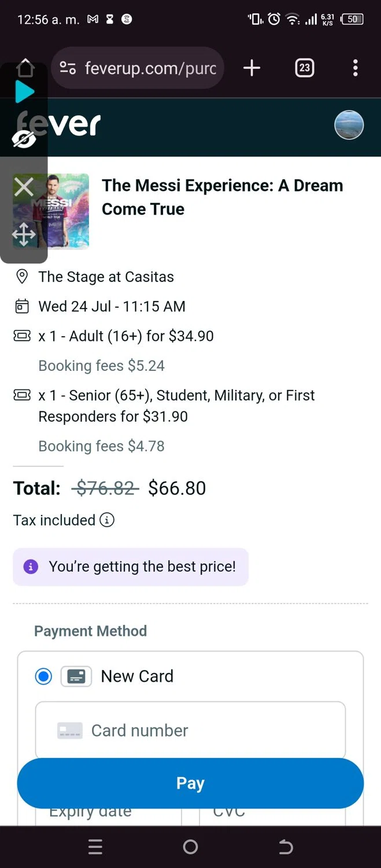Screen dimensions: 381x868
Task: Open a new browser tab
Action: (251, 68)
